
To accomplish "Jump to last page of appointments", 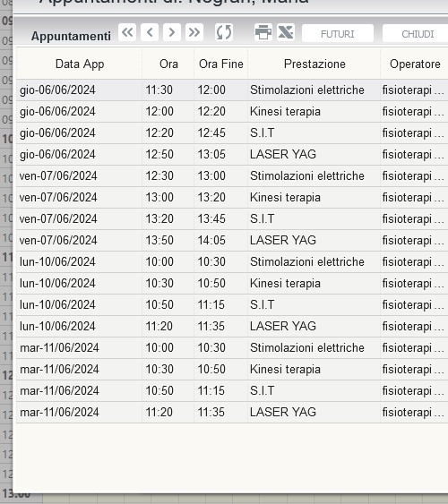I will tap(194, 32).
